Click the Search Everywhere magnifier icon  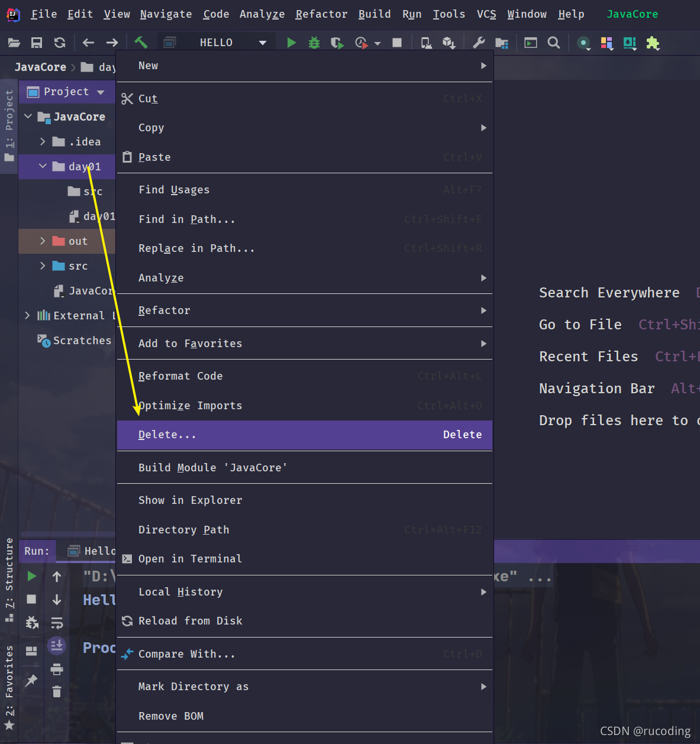(x=554, y=43)
